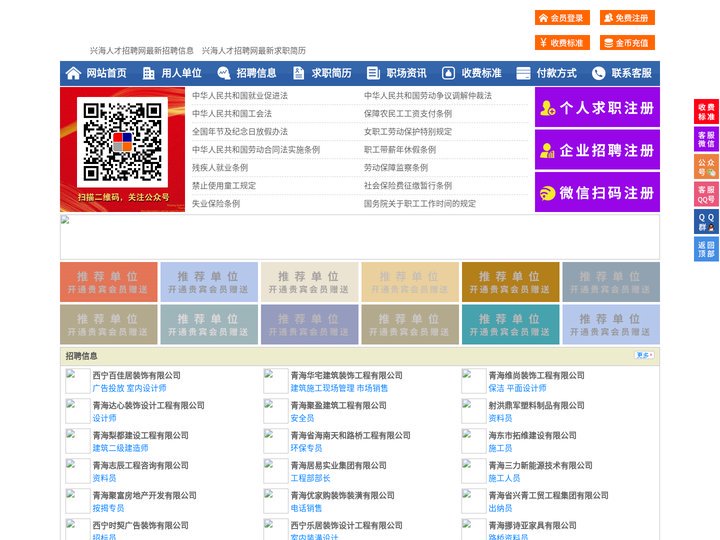
Task: Open 职工带薪年休假条例 article
Action: [x=400, y=150]
